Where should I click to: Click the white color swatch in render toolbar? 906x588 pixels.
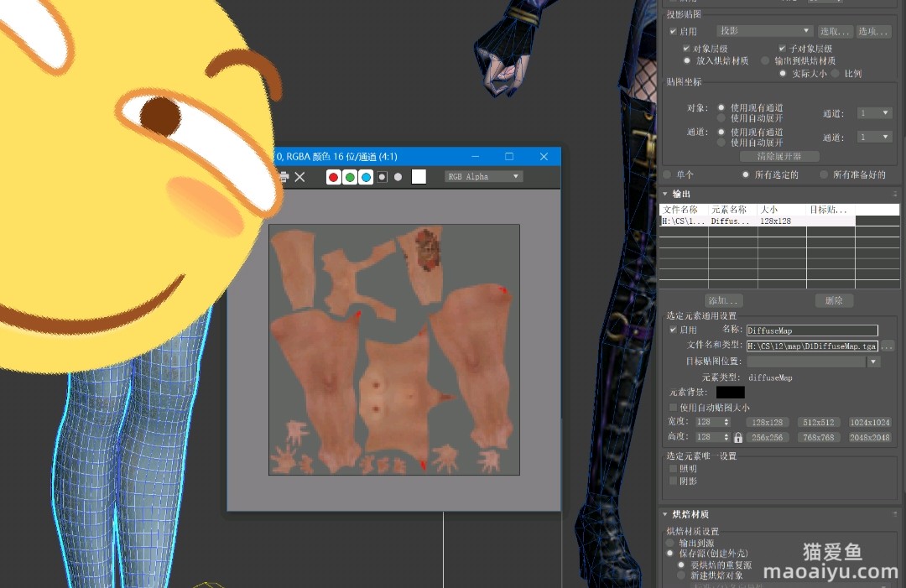pyautogui.click(x=419, y=176)
